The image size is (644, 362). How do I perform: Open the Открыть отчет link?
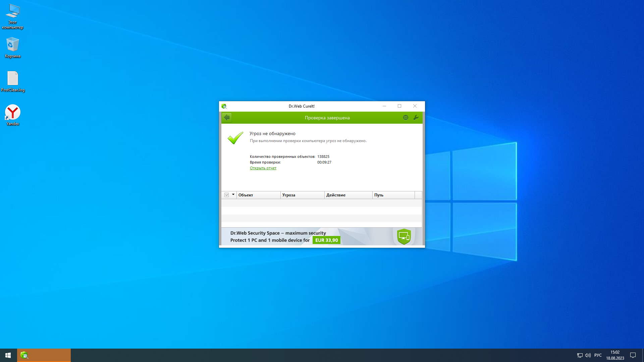(263, 168)
